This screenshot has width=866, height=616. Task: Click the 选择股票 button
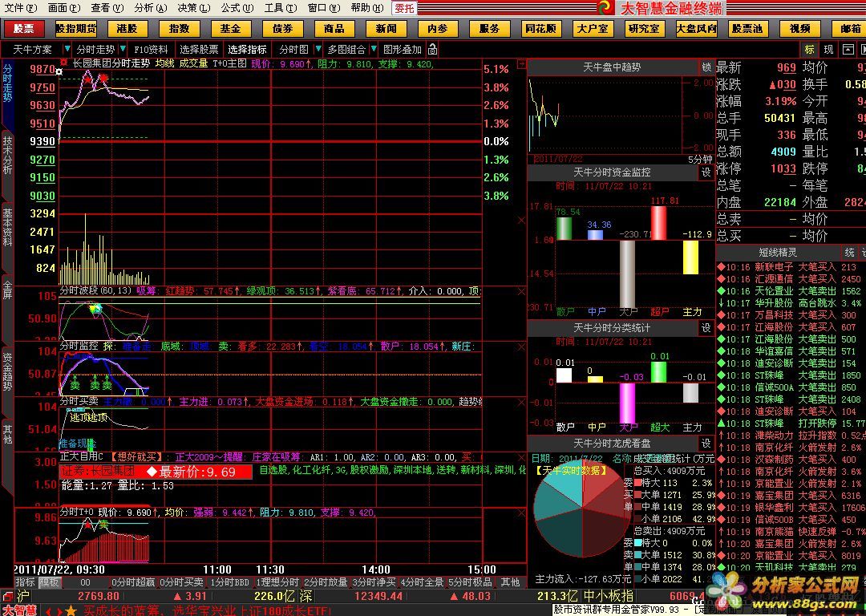click(x=200, y=50)
